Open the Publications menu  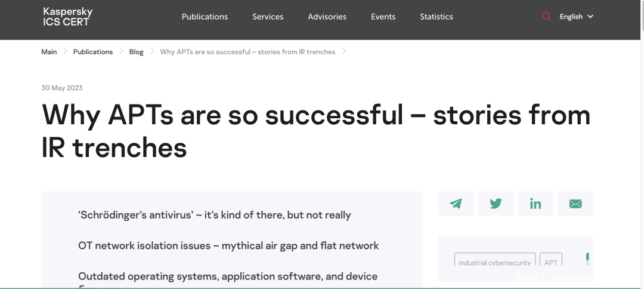pos(205,17)
